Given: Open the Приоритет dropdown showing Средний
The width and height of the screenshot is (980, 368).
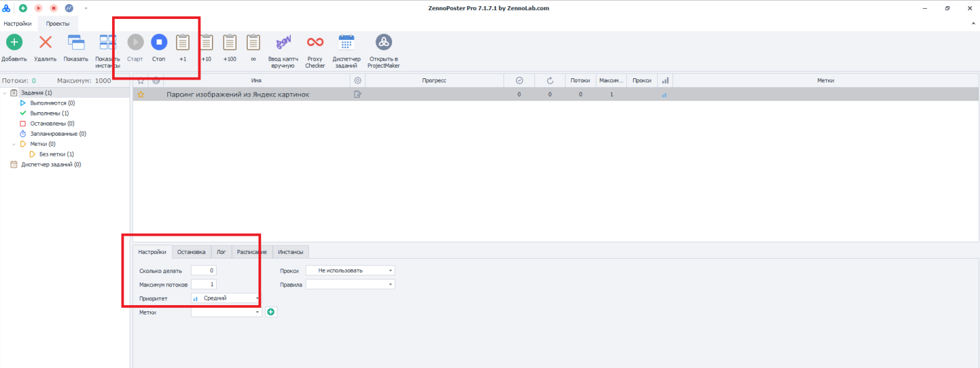Looking at the screenshot, I should click(226, 298).
